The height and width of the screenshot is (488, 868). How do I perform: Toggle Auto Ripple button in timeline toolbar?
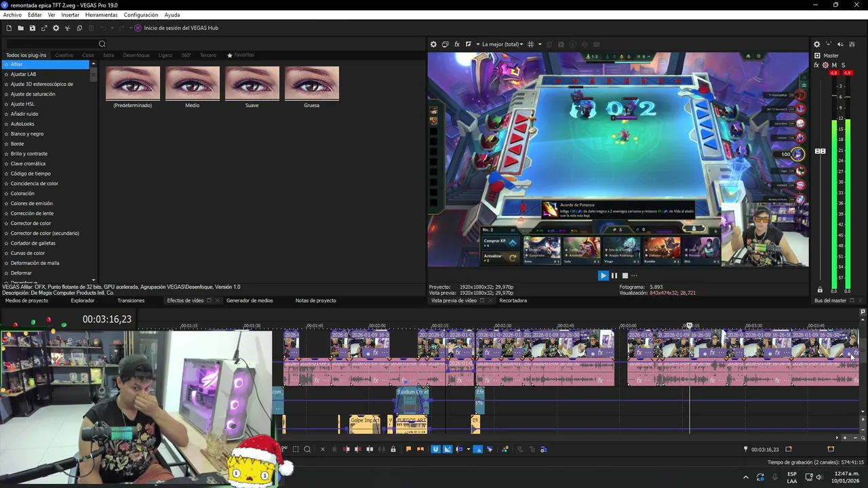[x=459, y=449]
